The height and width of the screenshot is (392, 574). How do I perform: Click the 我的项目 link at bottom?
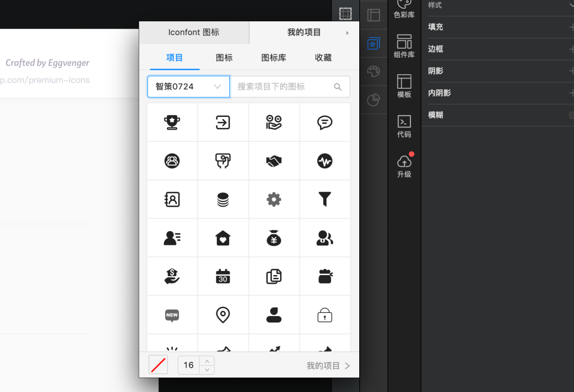tap(328, 365)
